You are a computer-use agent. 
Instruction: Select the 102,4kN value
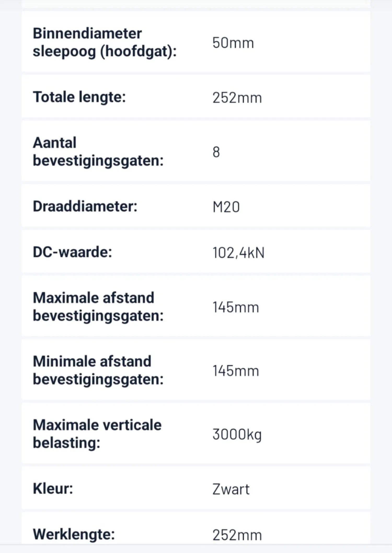coord(238,253)
